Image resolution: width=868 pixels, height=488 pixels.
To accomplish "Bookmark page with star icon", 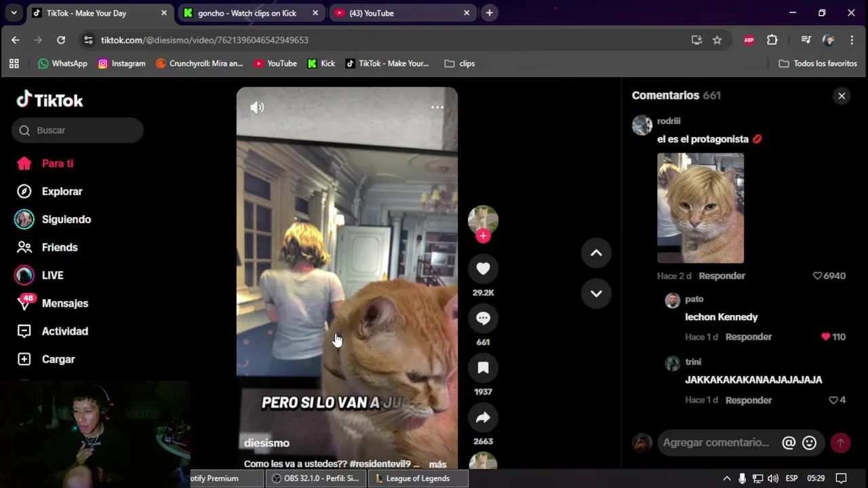I will (x=717, y=40).
